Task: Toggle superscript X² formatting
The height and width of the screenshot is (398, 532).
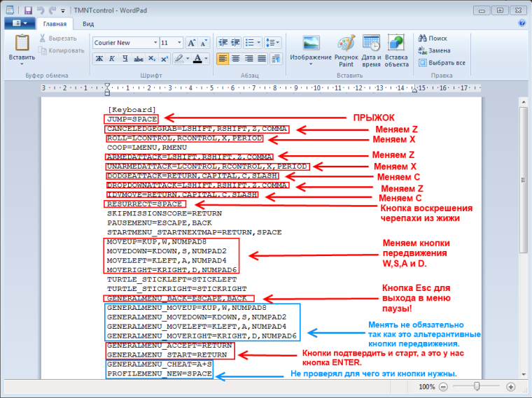Action: pyautogui.click(x=164, y=59)
